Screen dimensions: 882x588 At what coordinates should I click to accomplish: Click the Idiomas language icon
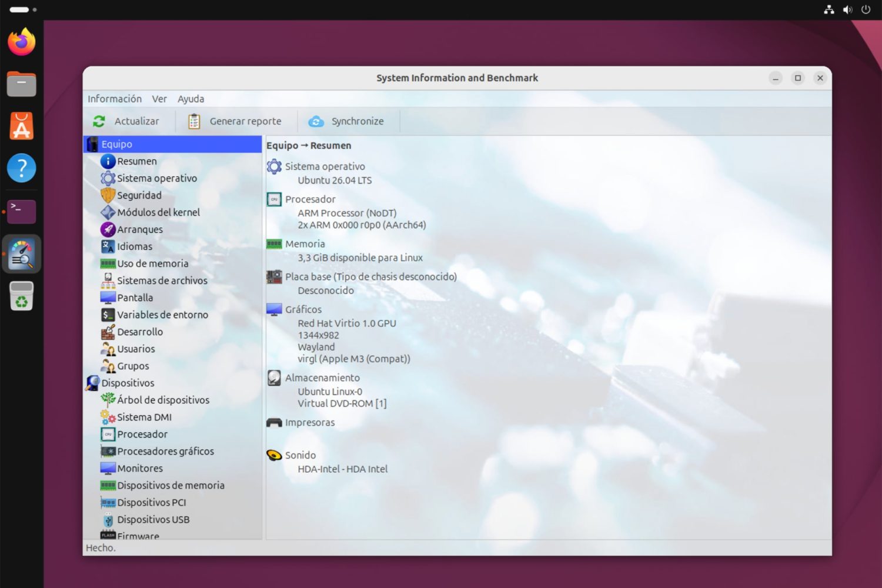108,246
